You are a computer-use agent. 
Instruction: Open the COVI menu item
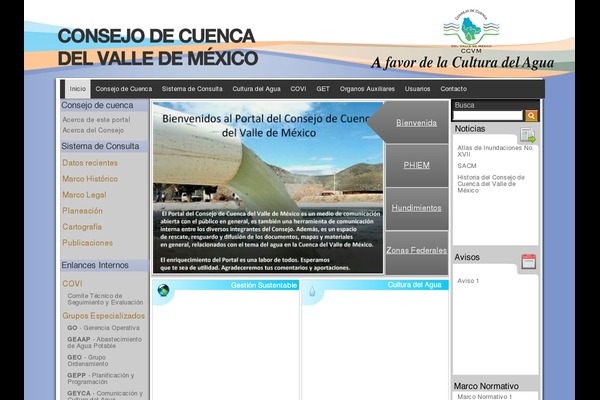pos(298,89)
